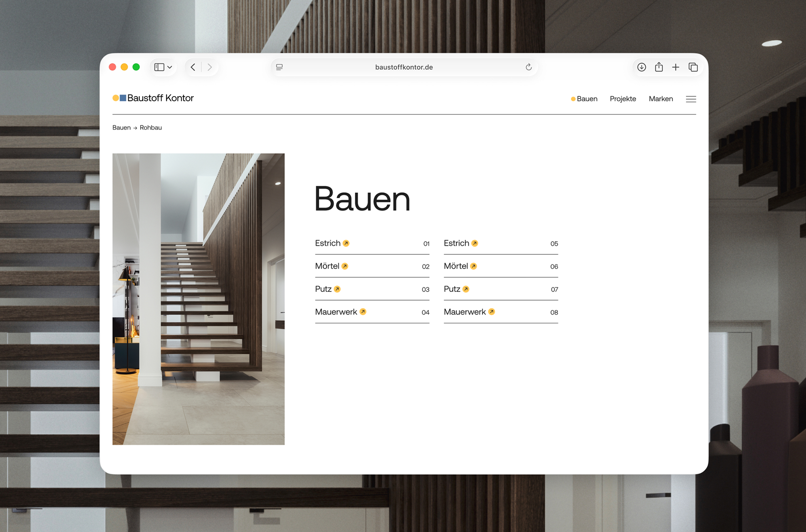Click the Bauen page heading
This screenshot has height=532, width=806.
click(x=362, y=199)
